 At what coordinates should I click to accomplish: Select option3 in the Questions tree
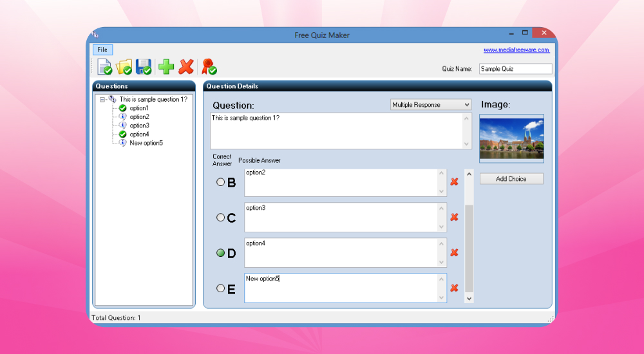(x=139, y=126)
